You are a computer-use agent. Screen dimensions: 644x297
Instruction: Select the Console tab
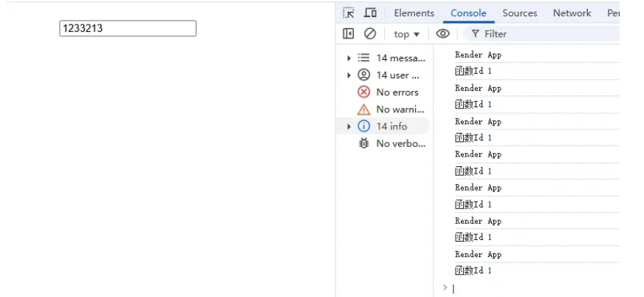pyautogui.click(x=468, y=13)
